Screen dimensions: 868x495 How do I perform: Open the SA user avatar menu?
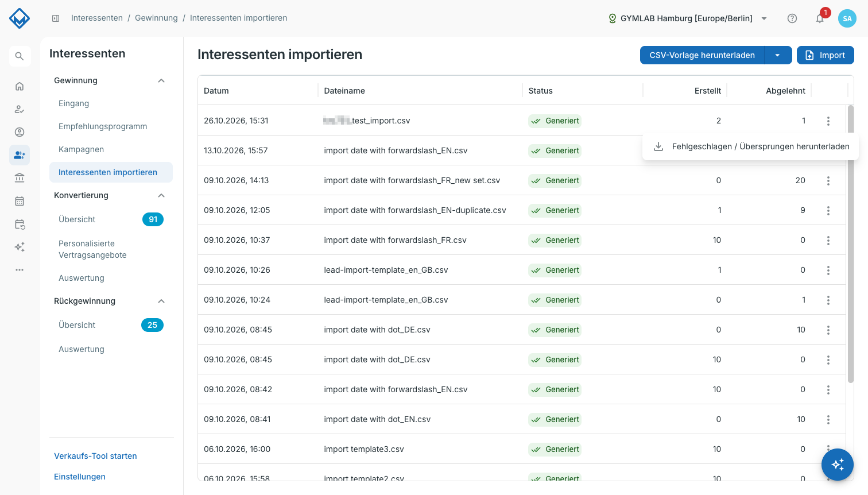tap(847, 18)
